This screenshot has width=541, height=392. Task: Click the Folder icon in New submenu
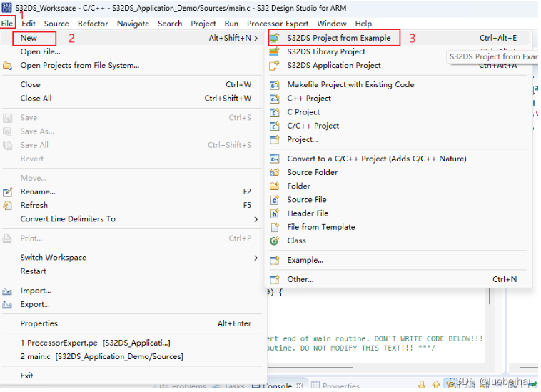(274, 186)
